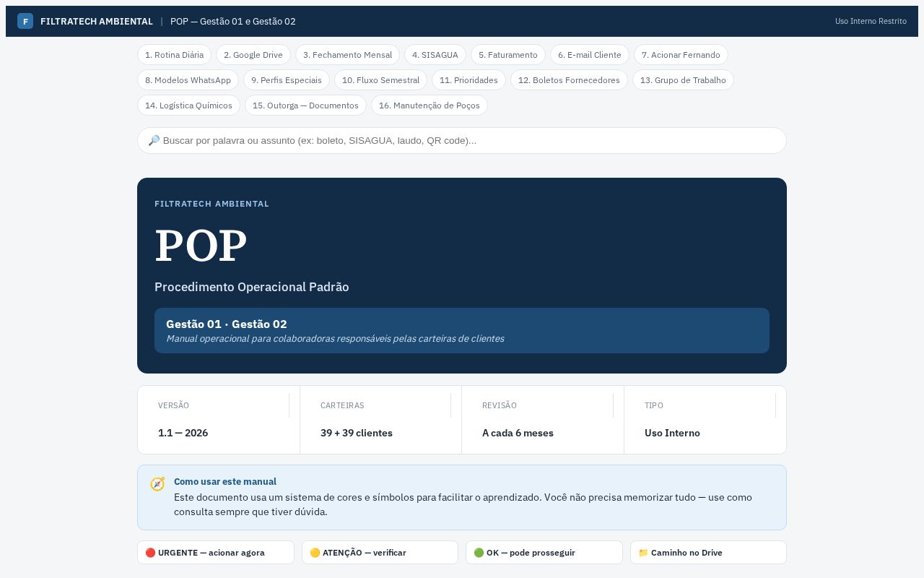Open 8. Modelos WhatsApp section
The width and height of the screenshot is (924, 578).
pyautogui.click(x=188, y=80)
